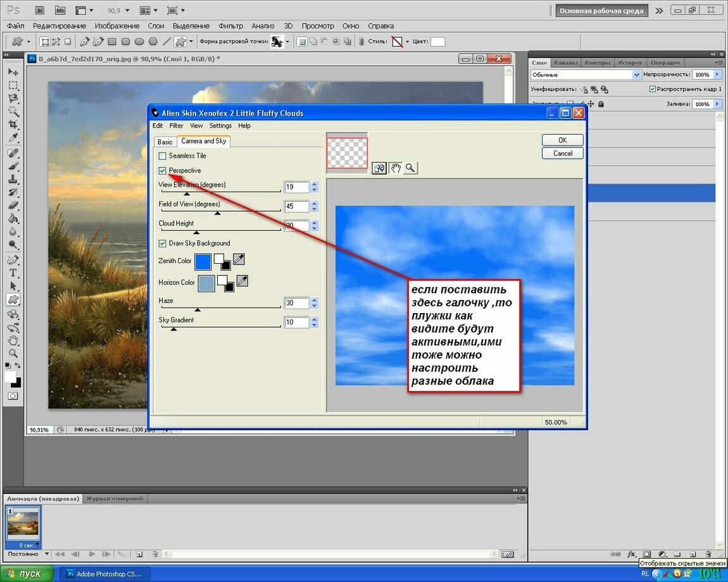Viewport: 728px width, 582px height.
Task: Select the Eraser tool
Action: [x=13, y=205]
